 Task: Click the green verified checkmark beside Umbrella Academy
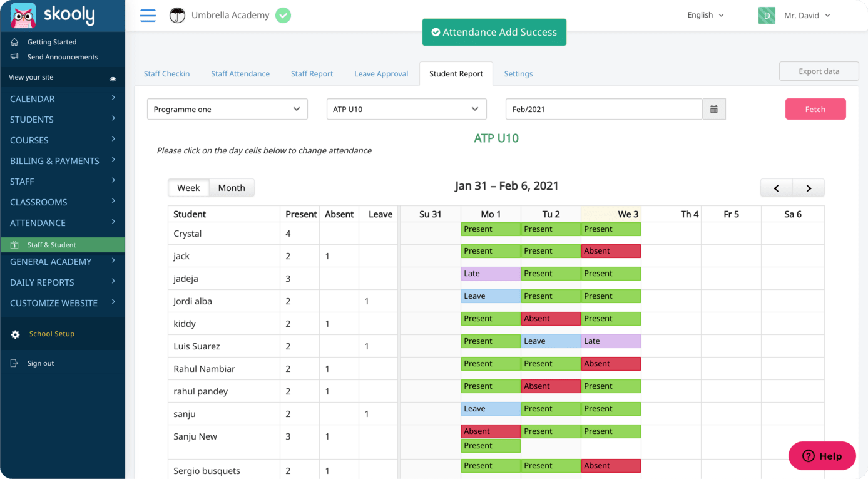(283, 15)
